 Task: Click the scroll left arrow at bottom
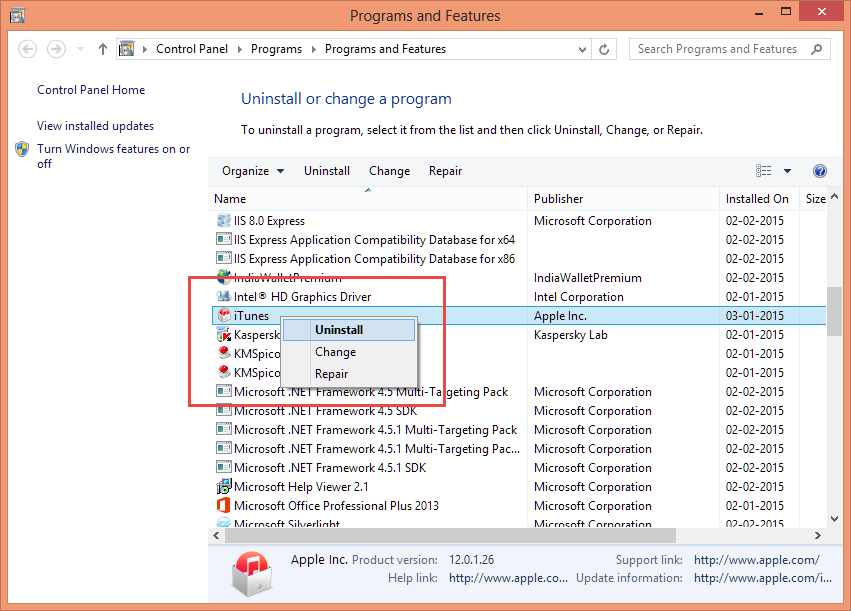(216, 536)
